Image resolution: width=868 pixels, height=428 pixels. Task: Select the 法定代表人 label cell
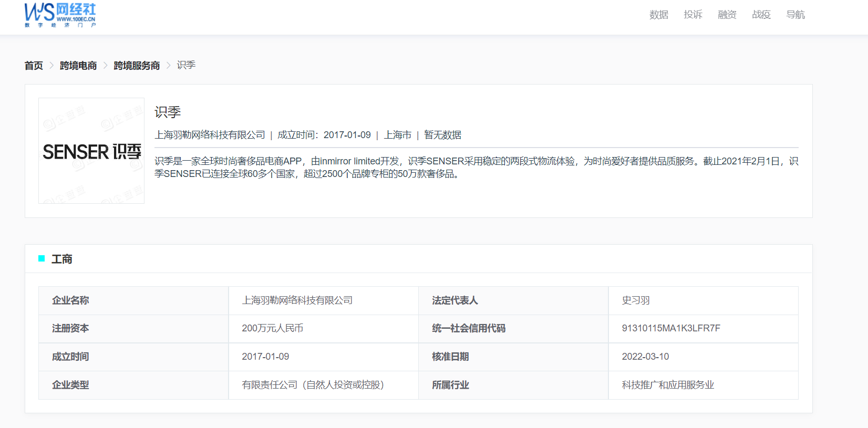point(513,300)
